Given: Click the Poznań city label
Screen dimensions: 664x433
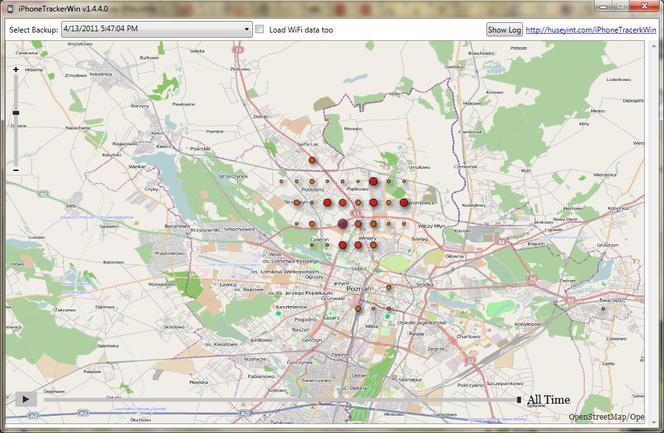Looking at the screenshot, I should point(359,289).
